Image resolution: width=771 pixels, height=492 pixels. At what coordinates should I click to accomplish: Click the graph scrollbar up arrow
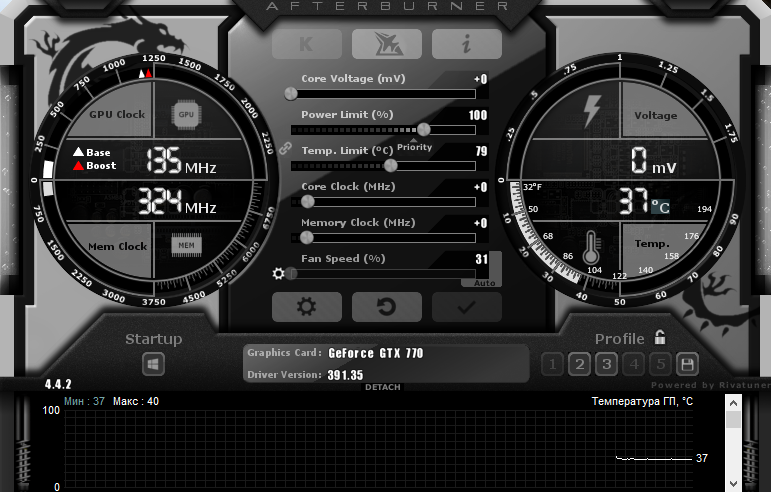[733, 404]
